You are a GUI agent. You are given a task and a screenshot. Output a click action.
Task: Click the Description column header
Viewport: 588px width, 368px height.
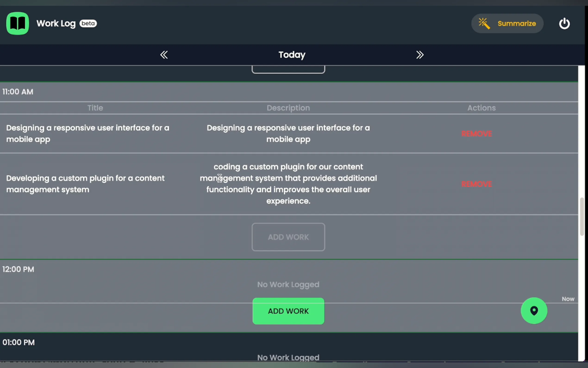click(x=288, y=108)
